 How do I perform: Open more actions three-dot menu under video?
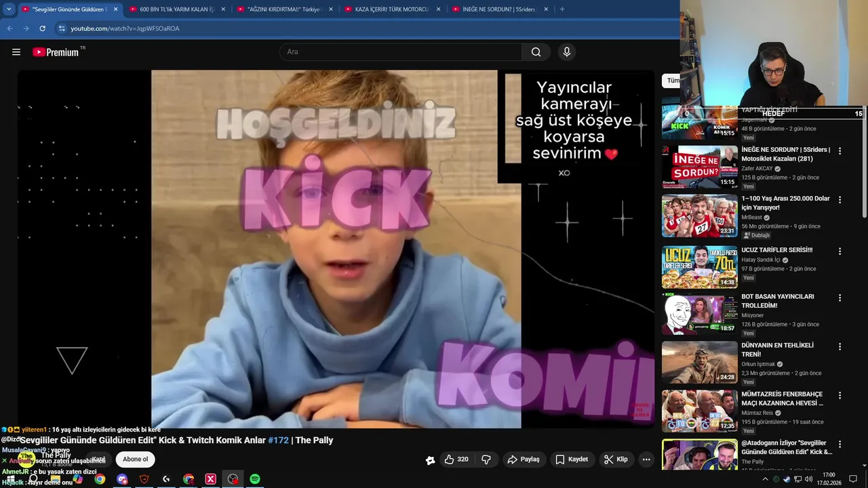[x=646, y=460]
